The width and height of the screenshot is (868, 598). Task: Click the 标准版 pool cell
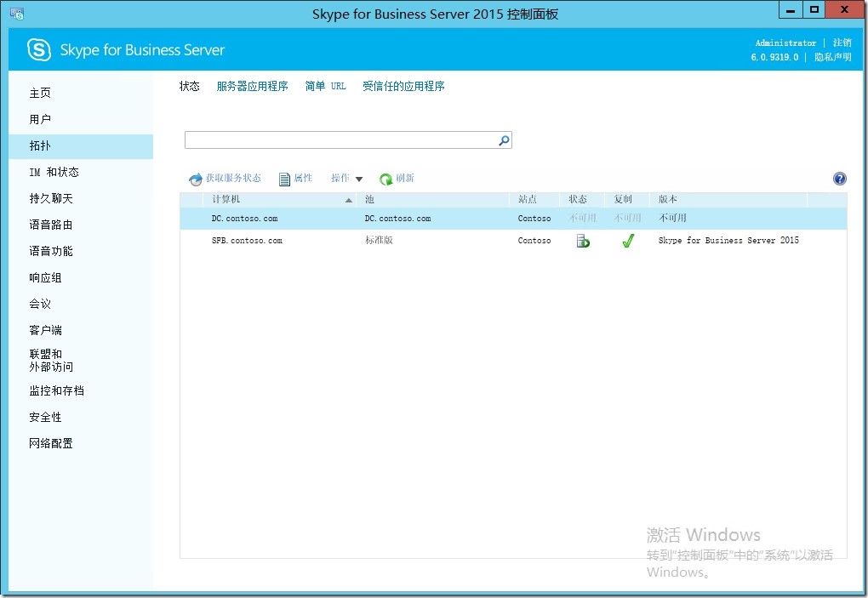pos(379,240)
